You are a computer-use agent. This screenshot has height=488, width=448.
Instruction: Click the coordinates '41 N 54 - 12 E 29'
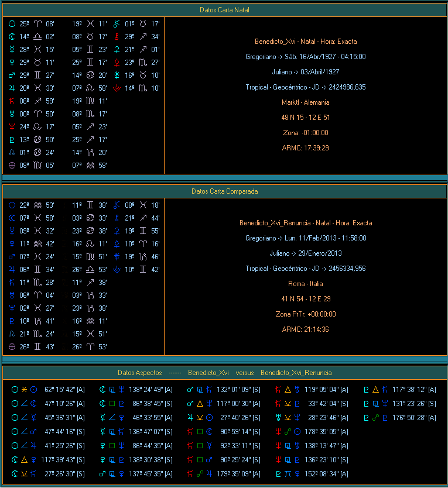coord(306,299)
